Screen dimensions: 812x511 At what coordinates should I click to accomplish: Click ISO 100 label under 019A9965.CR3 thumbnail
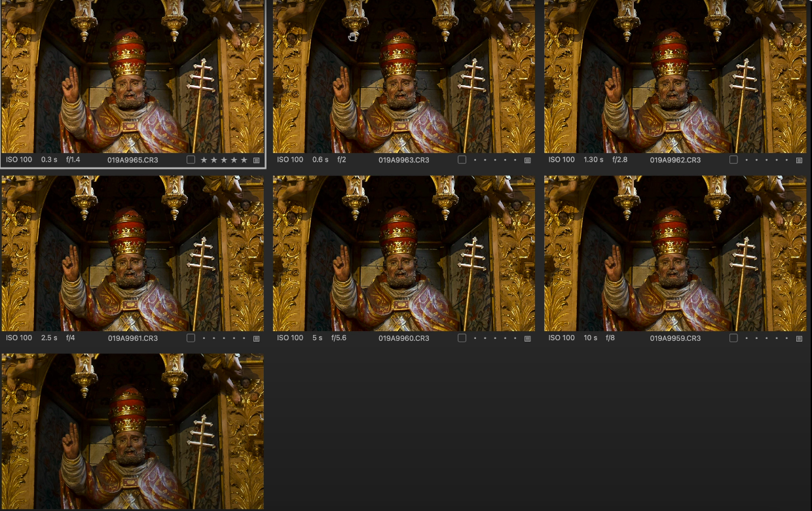tap(19, 160)
